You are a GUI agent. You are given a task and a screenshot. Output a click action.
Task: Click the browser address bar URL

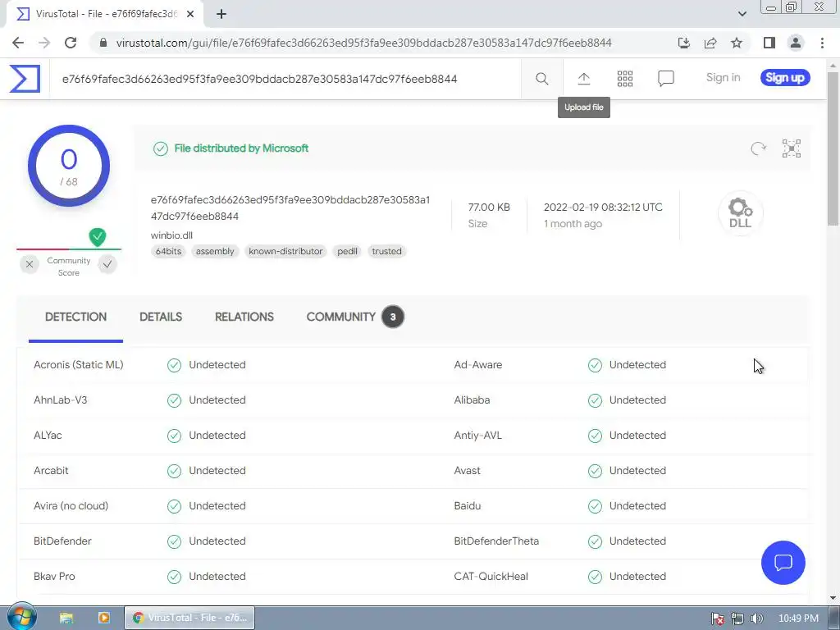pos(363,43)
